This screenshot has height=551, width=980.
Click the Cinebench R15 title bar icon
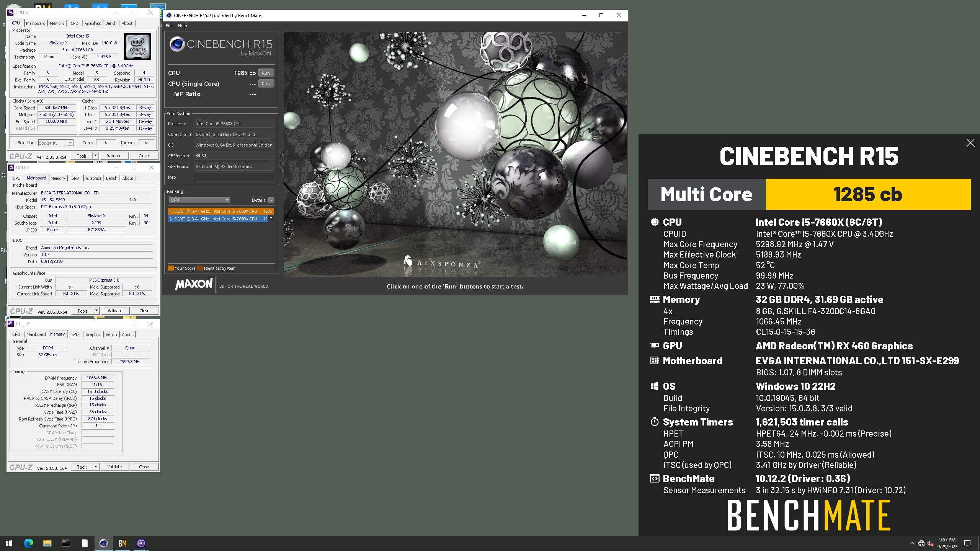[168, 15]
